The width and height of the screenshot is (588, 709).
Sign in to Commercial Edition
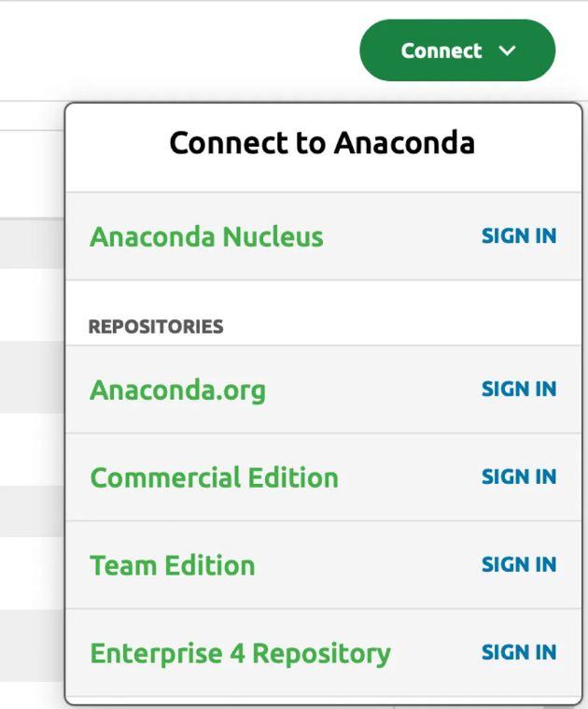click(x=518, y=477)
